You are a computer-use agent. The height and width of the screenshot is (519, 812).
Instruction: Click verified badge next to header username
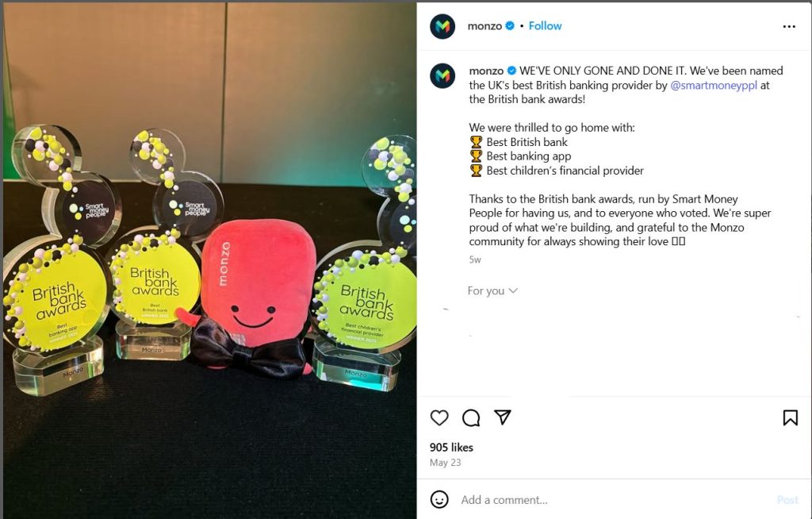click(510, 26)
